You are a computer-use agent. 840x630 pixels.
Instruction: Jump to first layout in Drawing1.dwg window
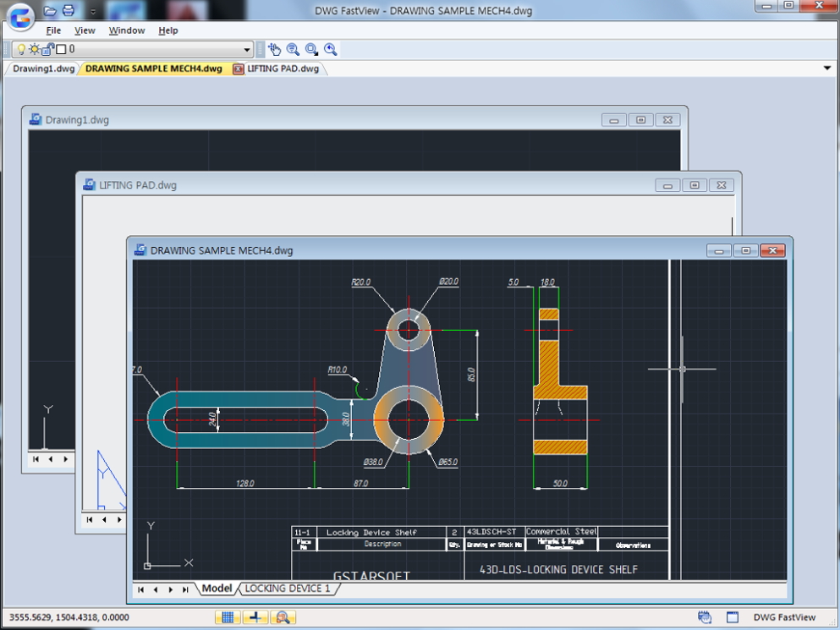click(x=36, y=459)
